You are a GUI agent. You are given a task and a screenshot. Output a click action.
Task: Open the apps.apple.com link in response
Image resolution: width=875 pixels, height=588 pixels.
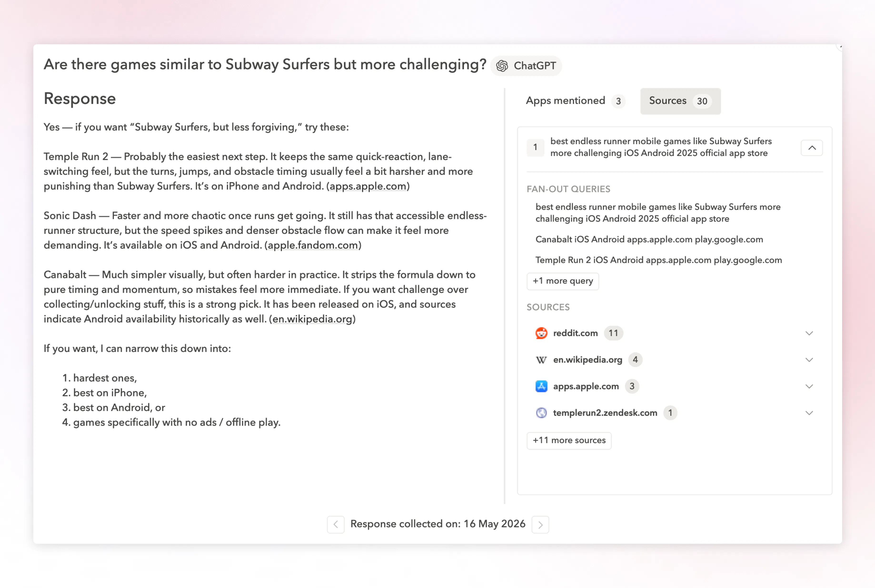368,186
